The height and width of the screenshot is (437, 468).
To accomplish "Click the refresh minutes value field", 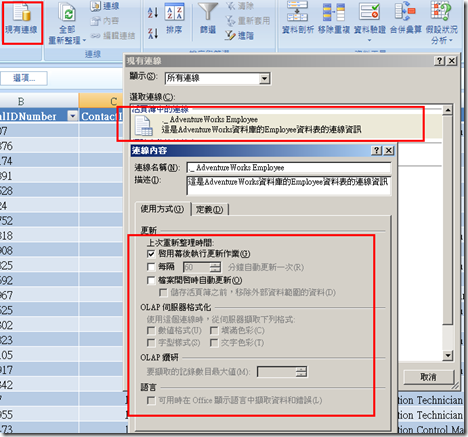I will pyautogui.click(x=197, y=267).
